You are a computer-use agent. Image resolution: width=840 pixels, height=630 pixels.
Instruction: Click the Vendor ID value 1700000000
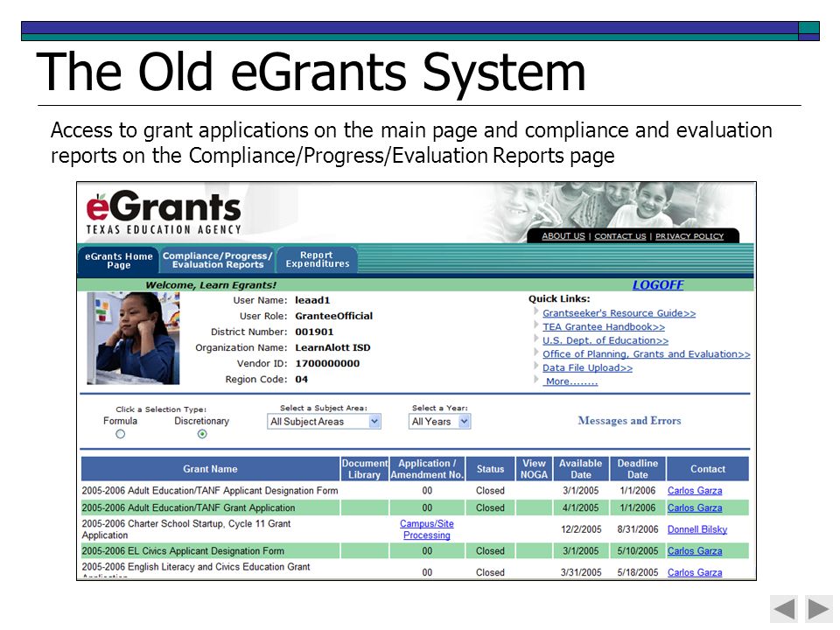(327, 363)
